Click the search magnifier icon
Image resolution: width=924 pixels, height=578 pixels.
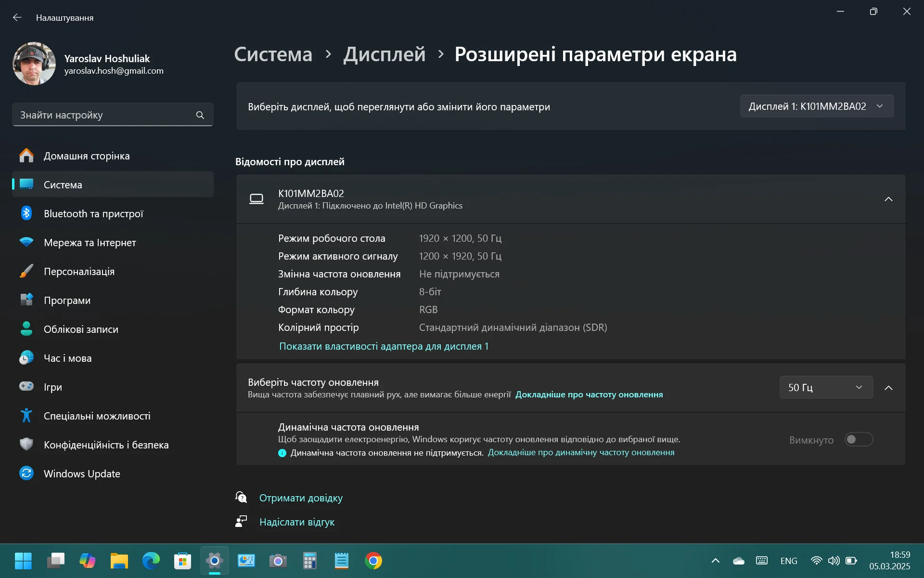200,115
